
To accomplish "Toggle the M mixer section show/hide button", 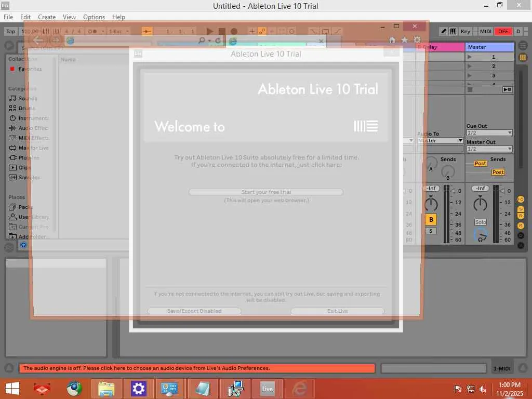I will 521,225.
